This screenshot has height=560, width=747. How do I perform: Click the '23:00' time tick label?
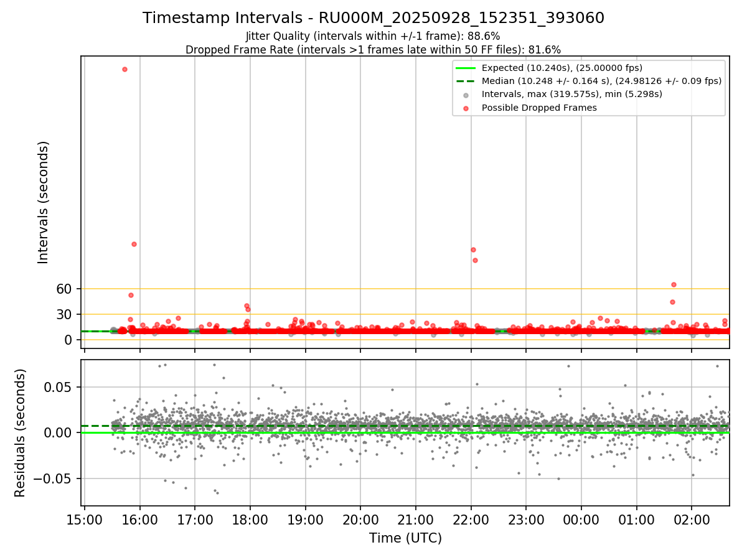click(526, 519)
